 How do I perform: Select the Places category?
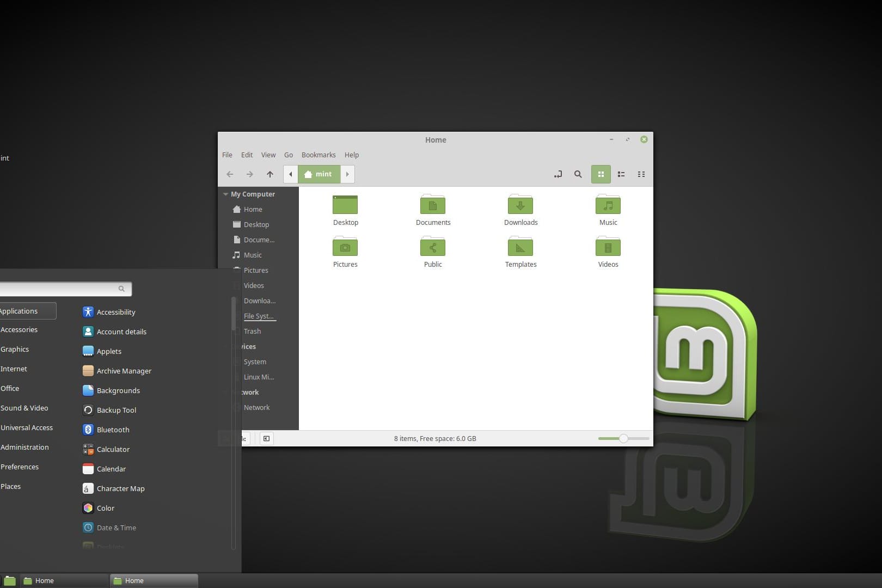click(x=11, y=487)
